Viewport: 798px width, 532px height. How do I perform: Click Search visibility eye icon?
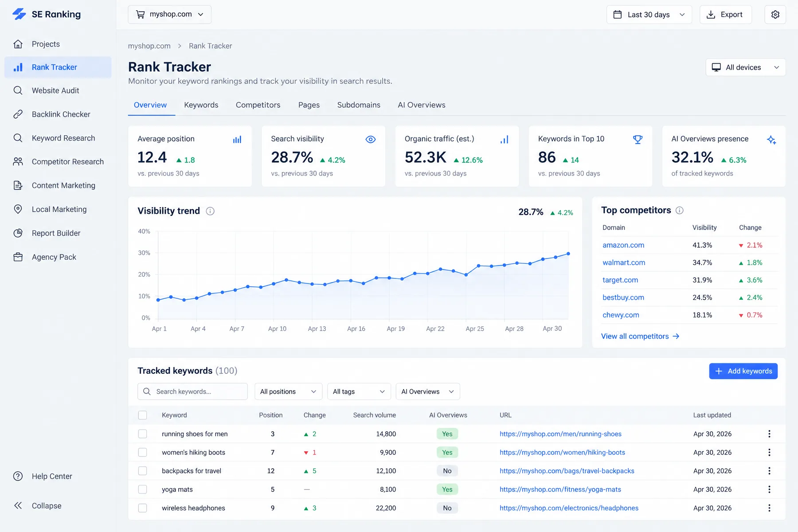pos(371,140)
